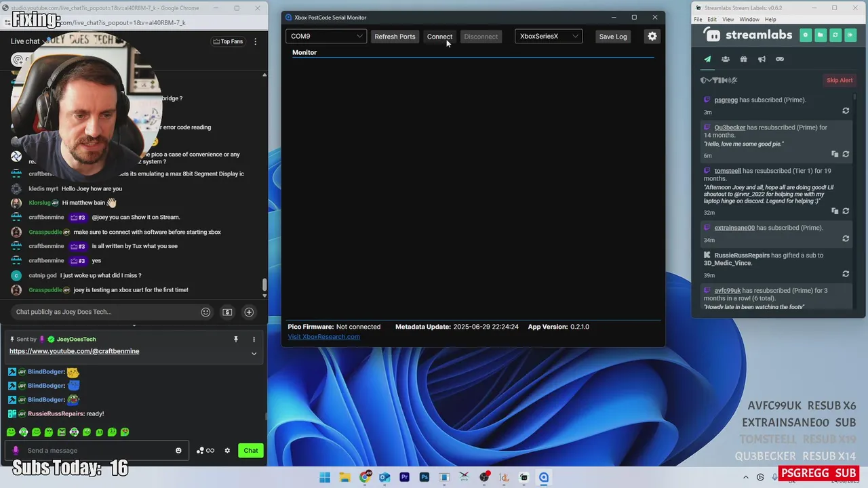Open the extrainsane00 username link in Streamlabs
The height and width of the screenshot is (488, 868).
[x=734, y=228]
